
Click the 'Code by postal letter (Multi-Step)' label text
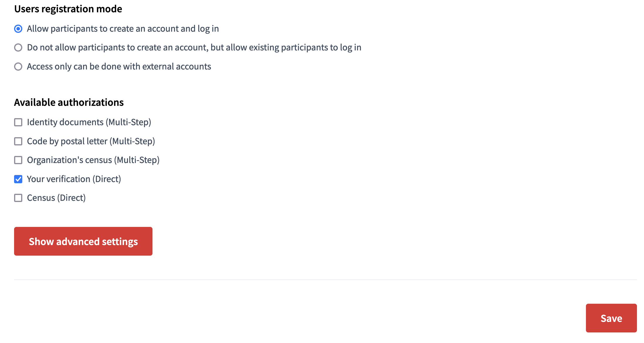click(x=91, y=141)
